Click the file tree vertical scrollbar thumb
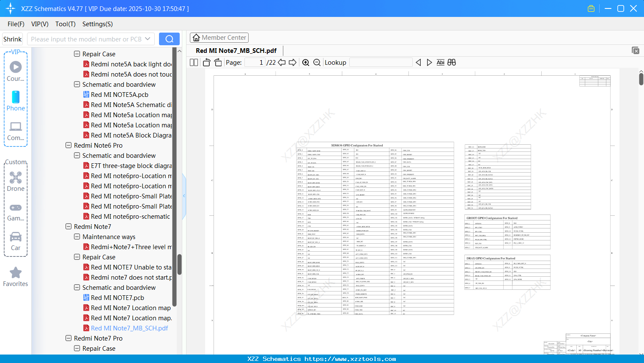The width and height of the screenshot is (644, 363). tap(179, 264)
